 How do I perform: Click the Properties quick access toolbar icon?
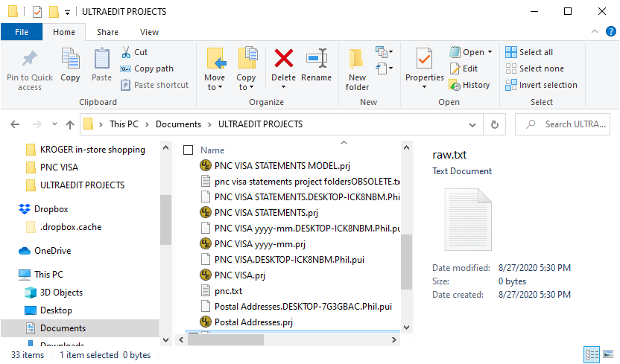pos(37,12)
